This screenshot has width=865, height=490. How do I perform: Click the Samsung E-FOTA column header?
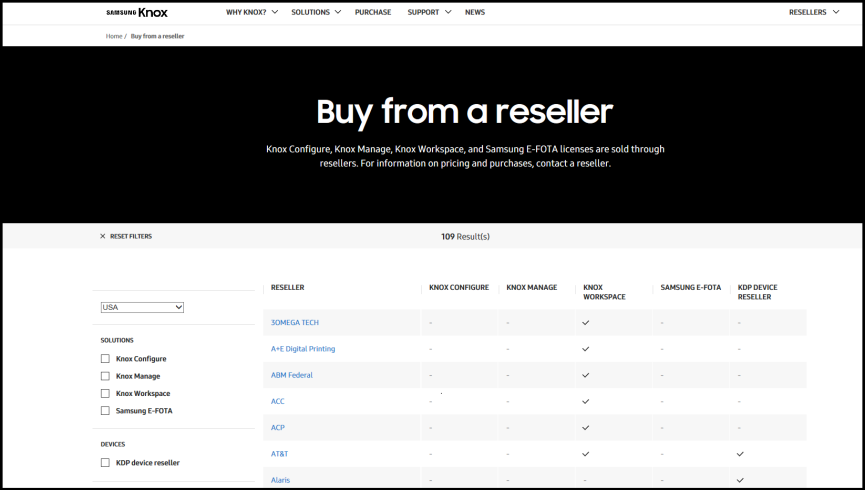691,287
